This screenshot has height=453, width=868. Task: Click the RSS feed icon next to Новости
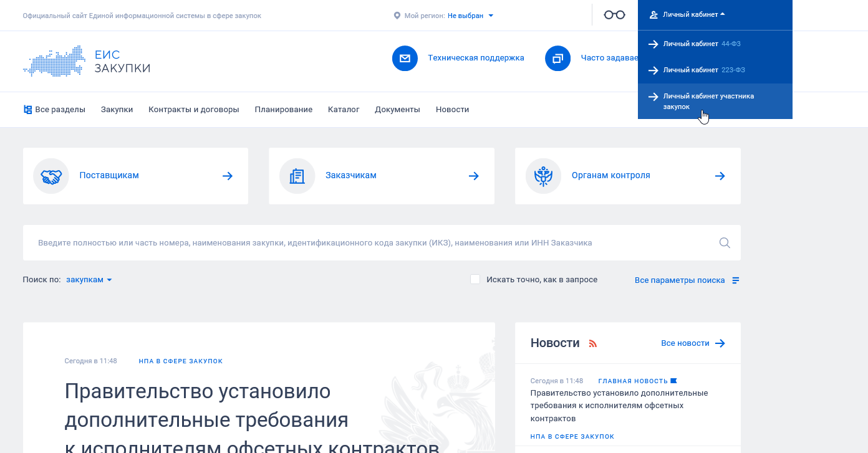(x=593, y=343)
